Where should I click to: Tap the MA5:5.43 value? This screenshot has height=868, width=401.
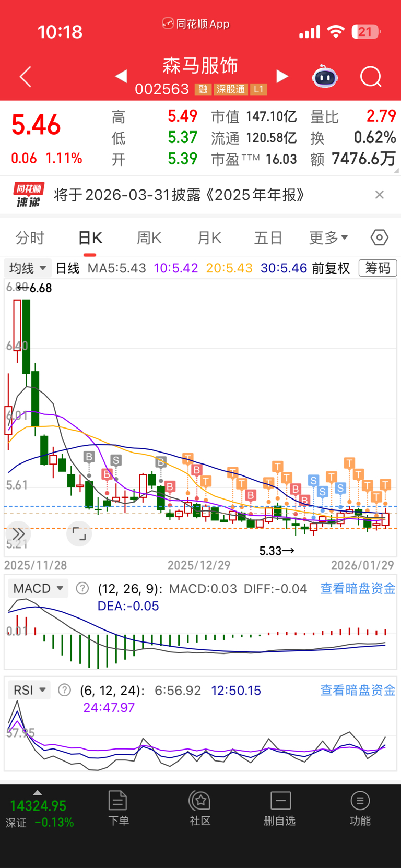116,268
